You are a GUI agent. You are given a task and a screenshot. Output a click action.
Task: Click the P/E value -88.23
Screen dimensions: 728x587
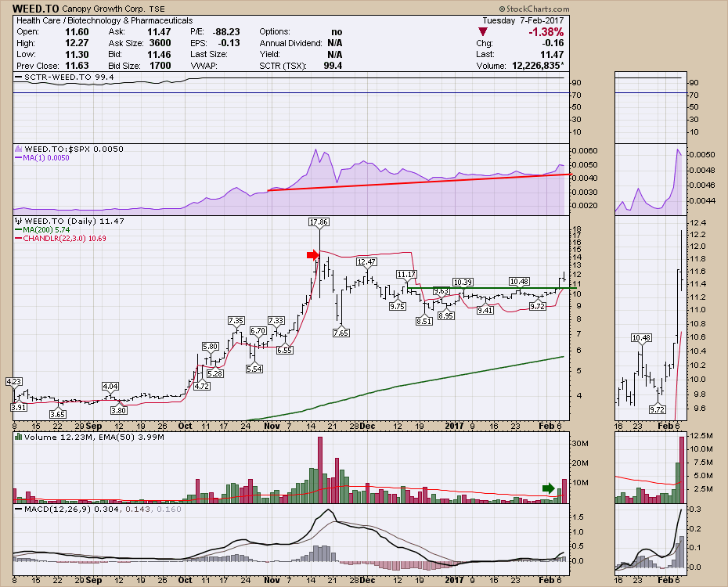226,32
